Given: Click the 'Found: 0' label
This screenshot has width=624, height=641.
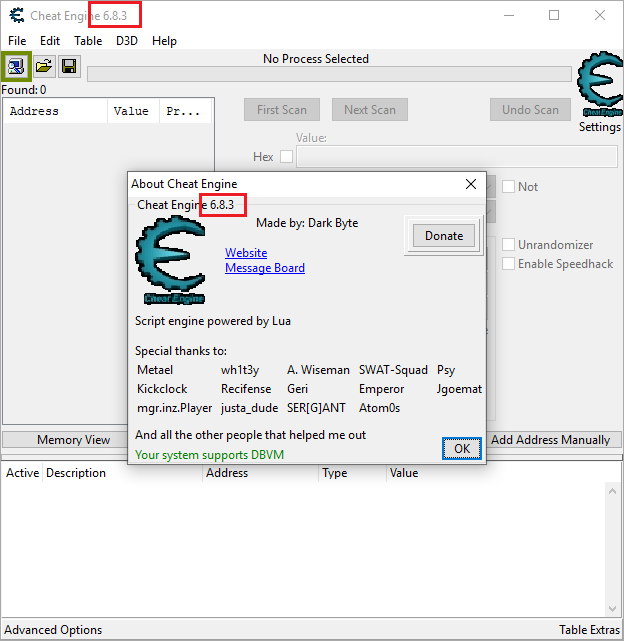Looking at the screenshot, I should (24, 90).
